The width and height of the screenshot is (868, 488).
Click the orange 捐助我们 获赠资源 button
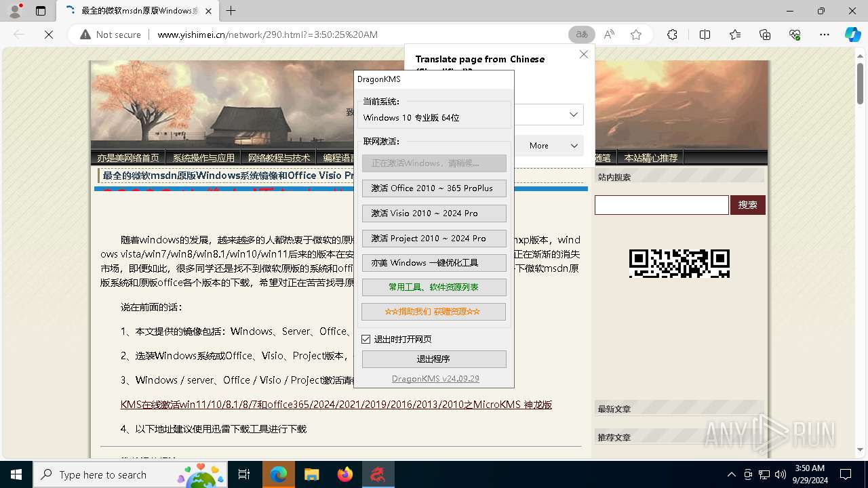point(434,312)
